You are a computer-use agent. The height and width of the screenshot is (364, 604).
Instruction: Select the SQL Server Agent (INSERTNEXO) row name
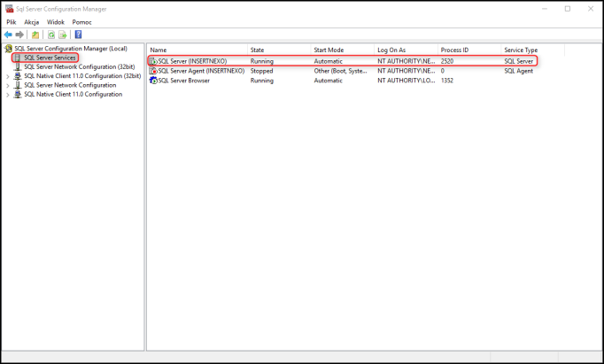pos(201,71)
